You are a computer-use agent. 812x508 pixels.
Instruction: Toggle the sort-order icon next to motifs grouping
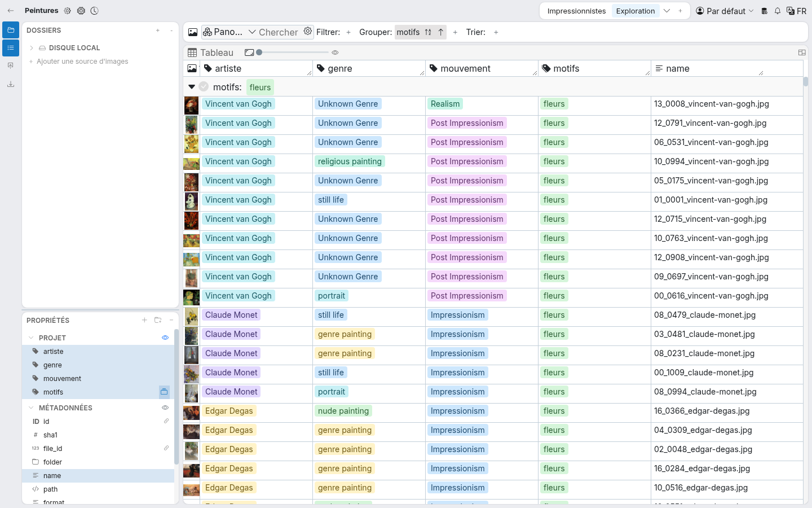428,32
